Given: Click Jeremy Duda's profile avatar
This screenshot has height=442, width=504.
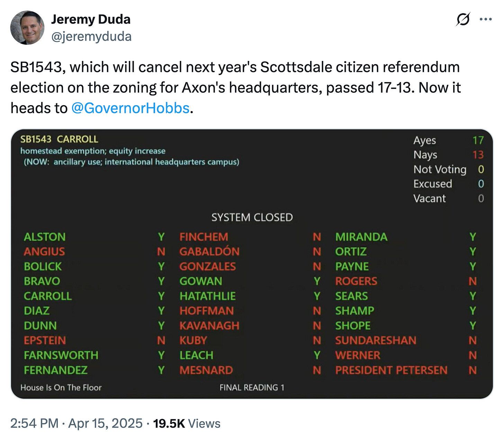Looking at the screenshot, I should [x=27, y=28].
